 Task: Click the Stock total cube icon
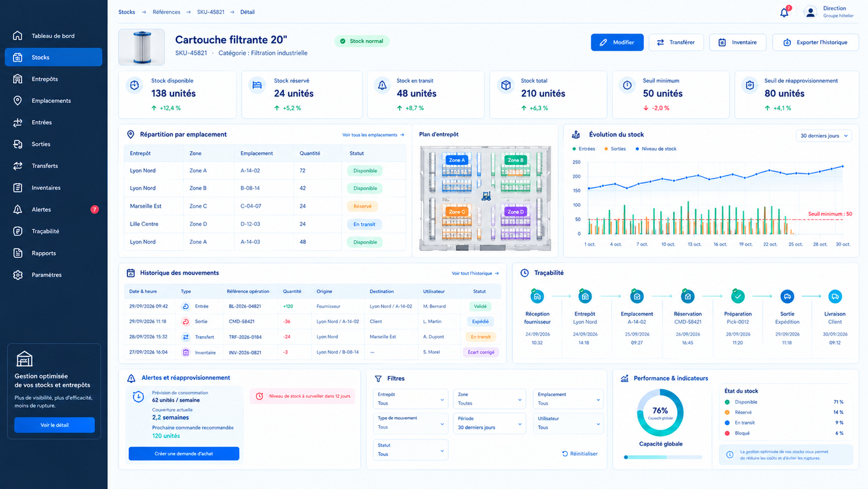pyautogui.click(x=506, y=85)
